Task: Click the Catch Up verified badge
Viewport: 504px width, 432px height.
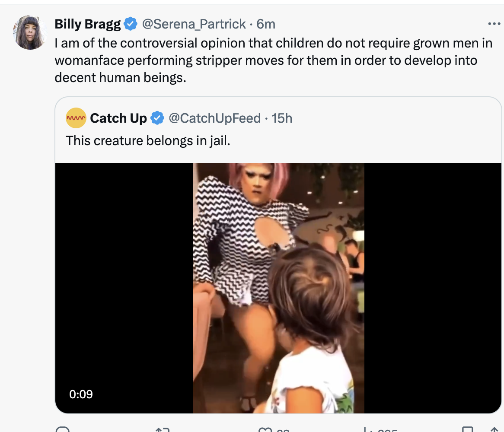Action: click(x=157, y=118)
